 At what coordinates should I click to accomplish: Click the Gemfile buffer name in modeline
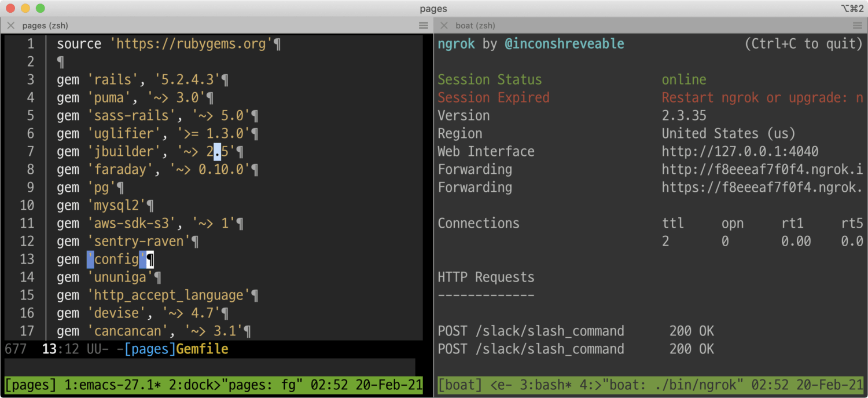pos(203,349)
